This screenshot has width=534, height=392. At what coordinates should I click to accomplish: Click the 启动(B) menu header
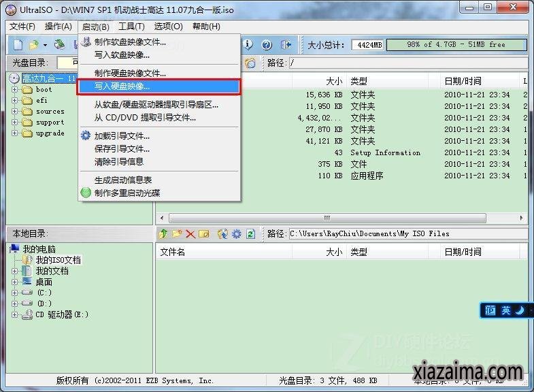click(96, 27)
